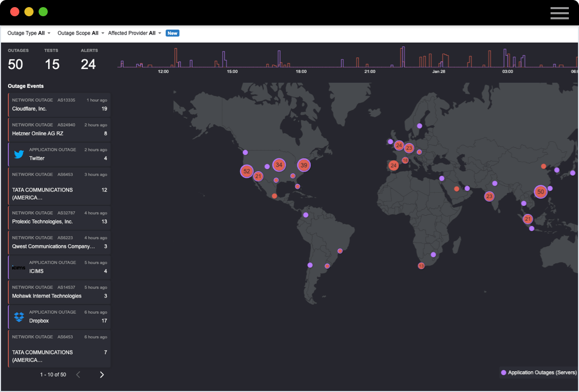Viewport: 579px width, 392px height.
Task: Open the Cloudflare, Inc. outage event
Action: pos(59,105)
